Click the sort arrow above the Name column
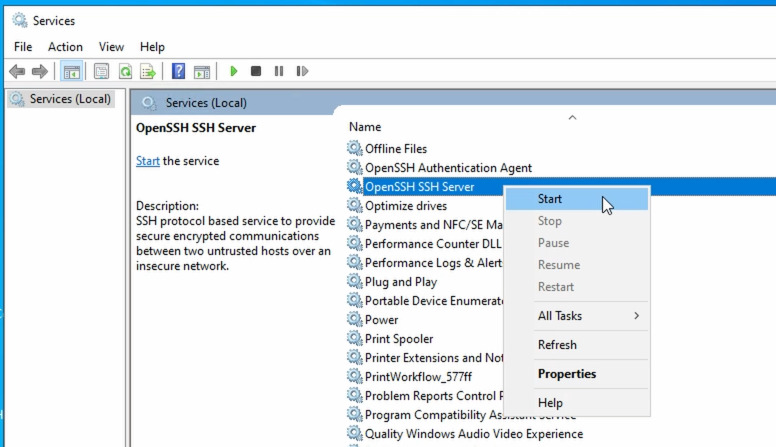776x447 pixels. point(572,117)
